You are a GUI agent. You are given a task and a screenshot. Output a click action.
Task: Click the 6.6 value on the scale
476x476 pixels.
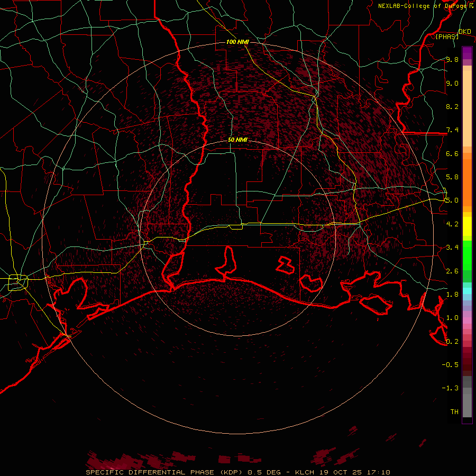pos(452,153)
